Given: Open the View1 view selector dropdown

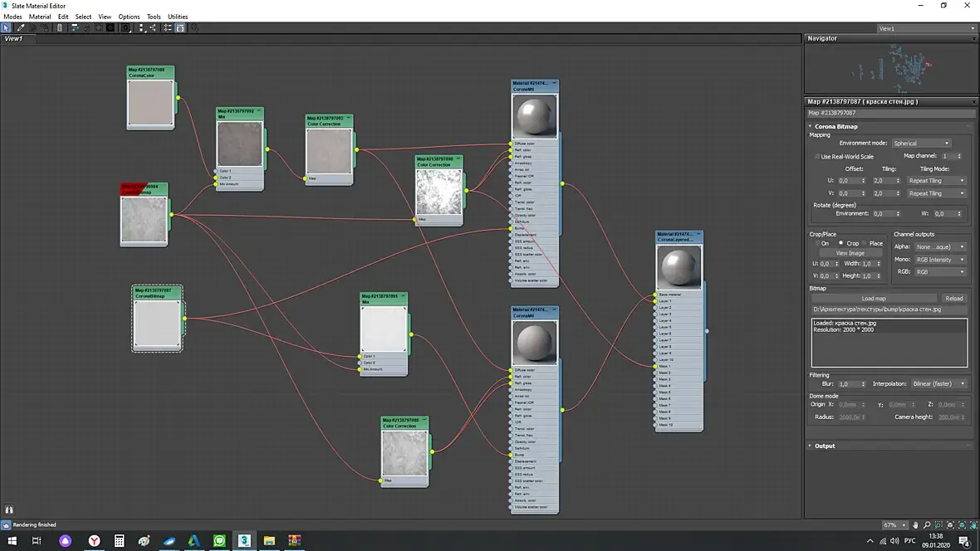Looking at the screenshot, I should [926, 28].
